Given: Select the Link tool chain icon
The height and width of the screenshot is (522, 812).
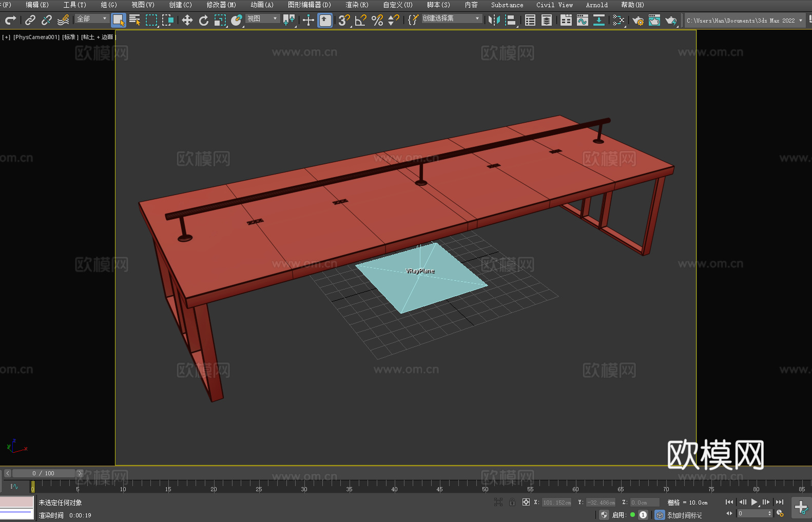Looking at the screenshot, I should (x=30, y=20).
